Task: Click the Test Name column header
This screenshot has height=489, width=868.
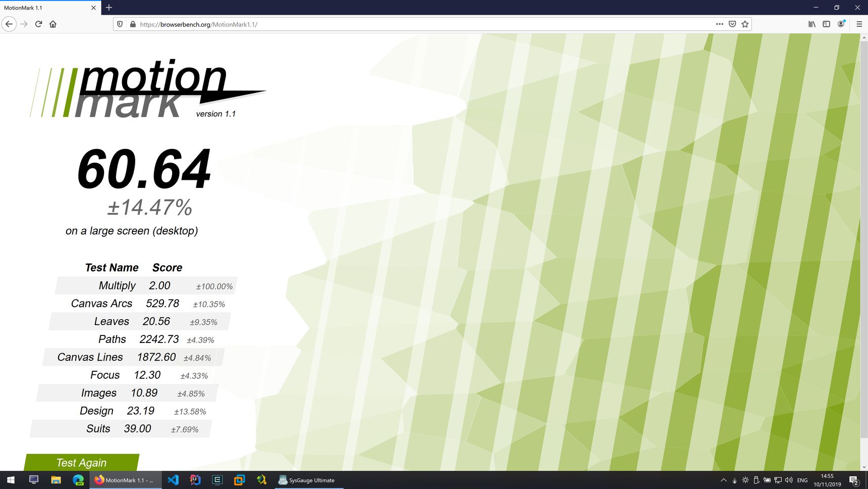Action: point(112,268)
